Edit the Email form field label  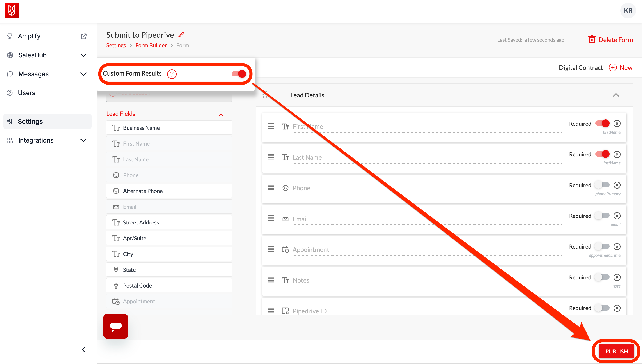[427, 219]
